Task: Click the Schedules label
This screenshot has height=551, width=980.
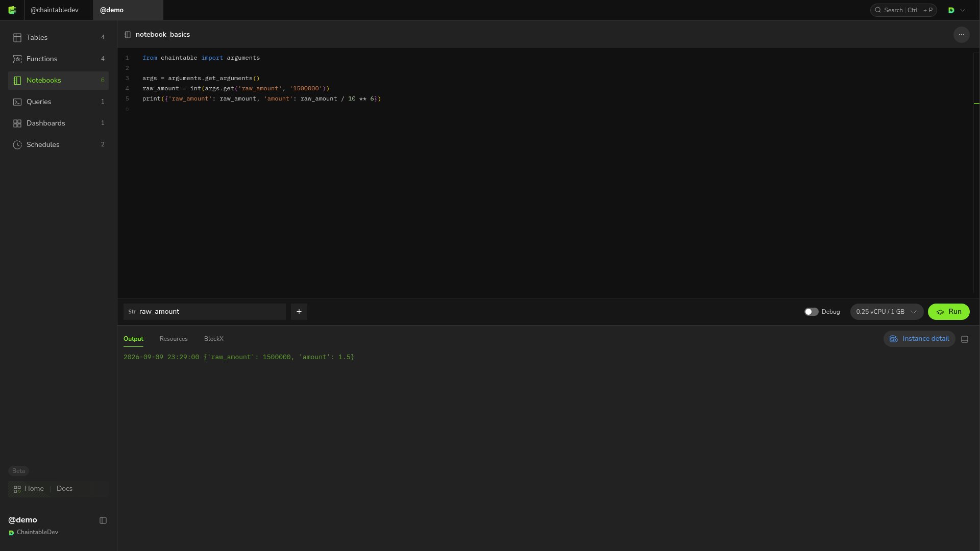Action: coord(43,145)
